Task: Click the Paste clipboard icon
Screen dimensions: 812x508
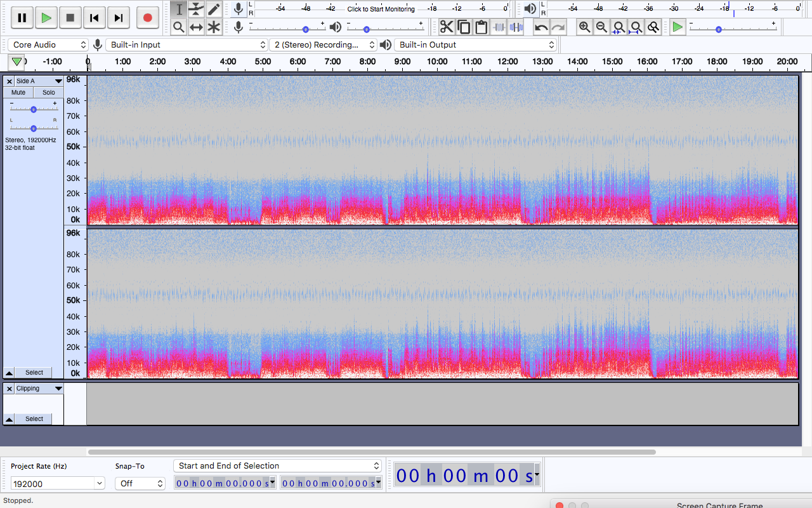Action: pyautogui.click(x=481, y=27)
